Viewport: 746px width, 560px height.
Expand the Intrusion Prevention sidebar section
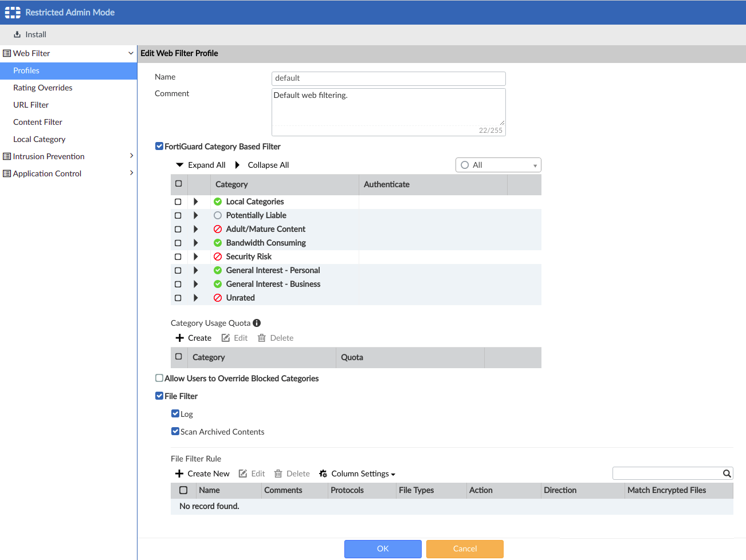[131, 156]
